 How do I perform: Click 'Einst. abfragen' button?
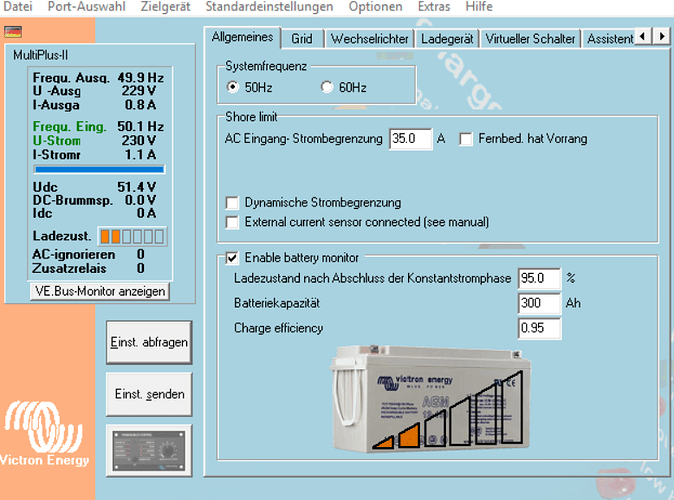(149, 342)
